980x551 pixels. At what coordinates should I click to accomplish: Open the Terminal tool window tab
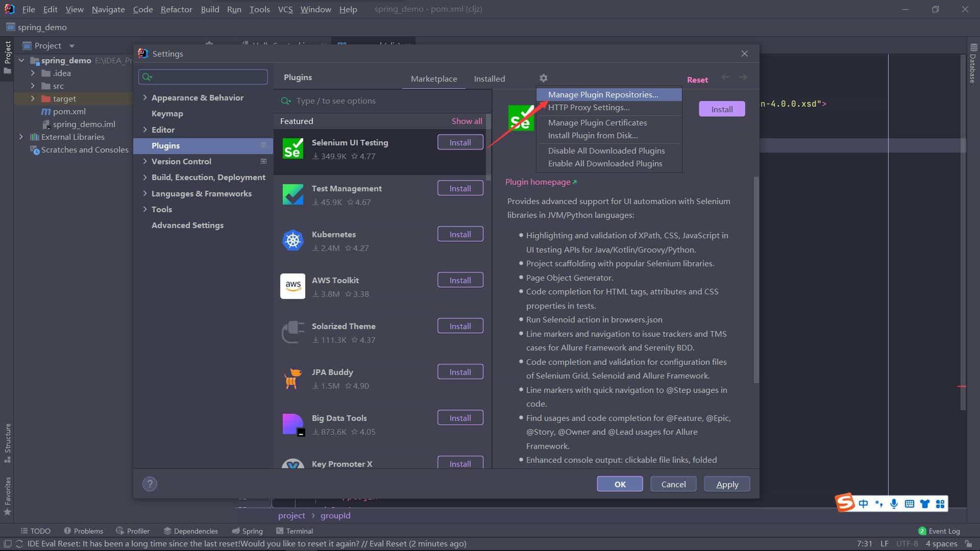point(295,531)
